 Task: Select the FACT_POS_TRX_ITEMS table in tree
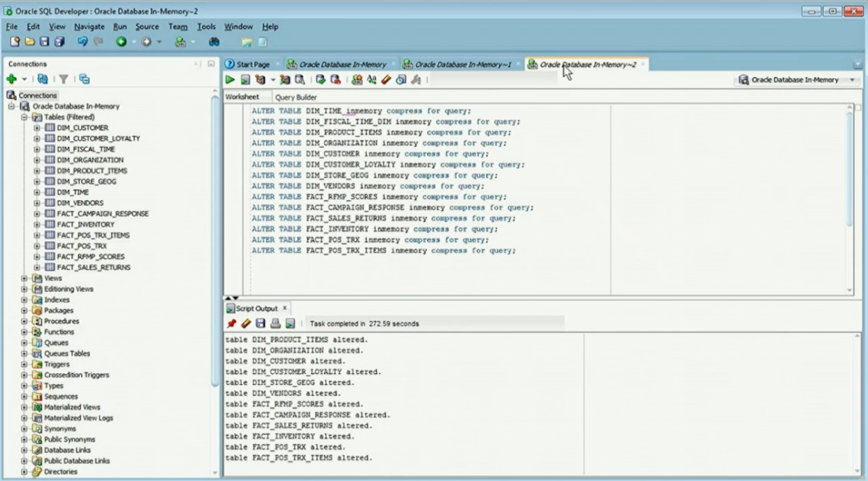(93, 235)
